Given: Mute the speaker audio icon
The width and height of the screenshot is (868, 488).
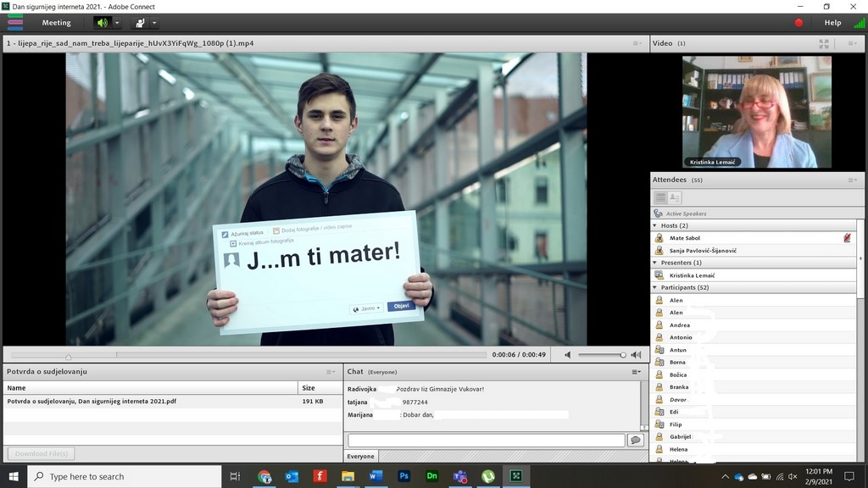Looking at the screenshot, I should [102, 23].
